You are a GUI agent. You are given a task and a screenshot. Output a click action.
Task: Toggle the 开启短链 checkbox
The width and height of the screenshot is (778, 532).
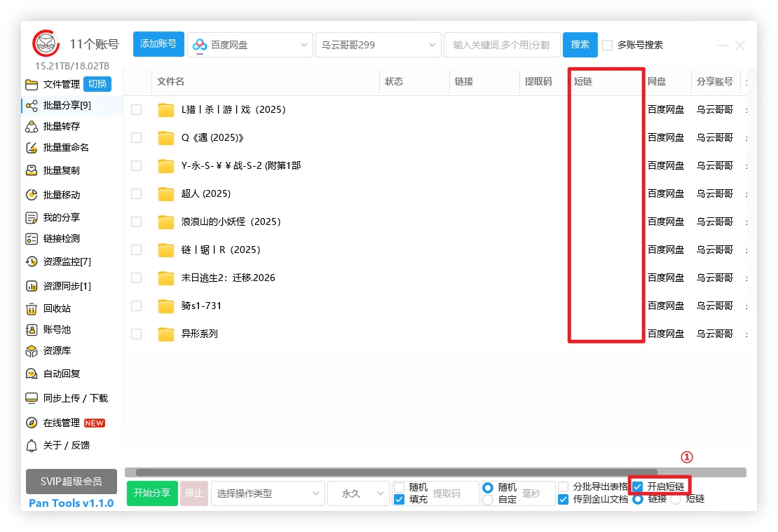click(x=638, y=486)
